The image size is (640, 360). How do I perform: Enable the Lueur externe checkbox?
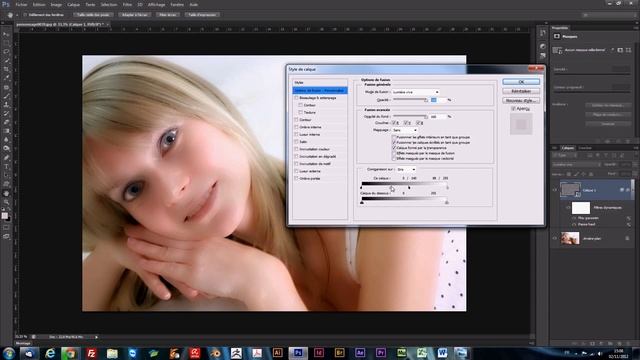[x=296, y=171]
